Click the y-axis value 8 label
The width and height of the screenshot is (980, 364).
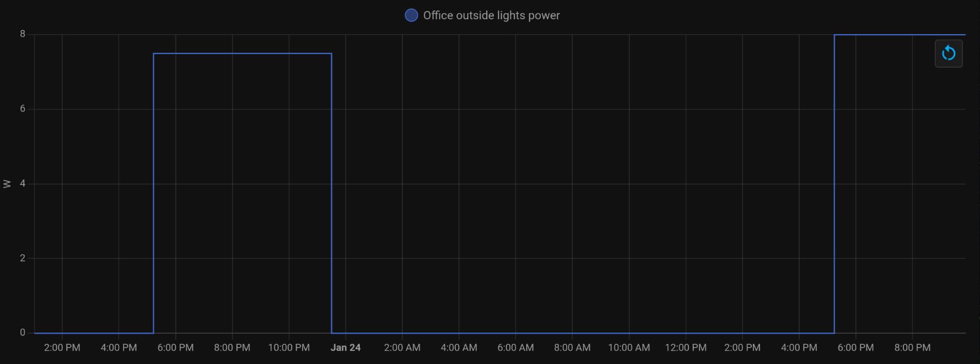pos(23,34)
